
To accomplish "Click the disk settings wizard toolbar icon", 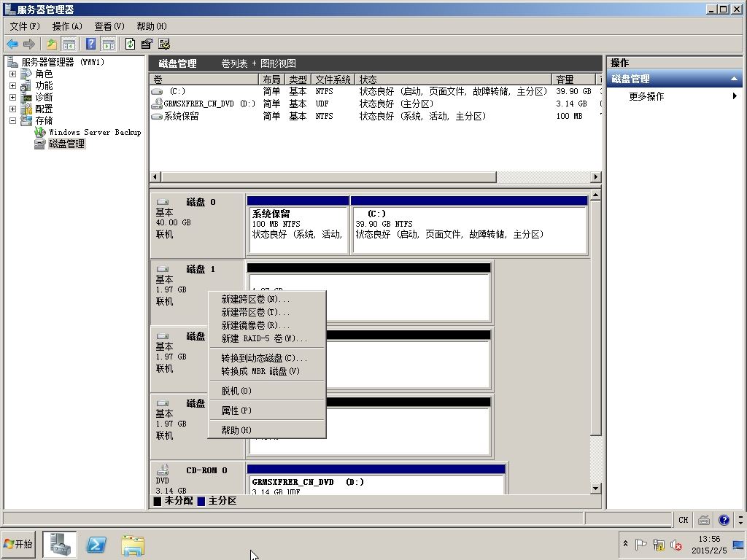I will pos(164,44).
